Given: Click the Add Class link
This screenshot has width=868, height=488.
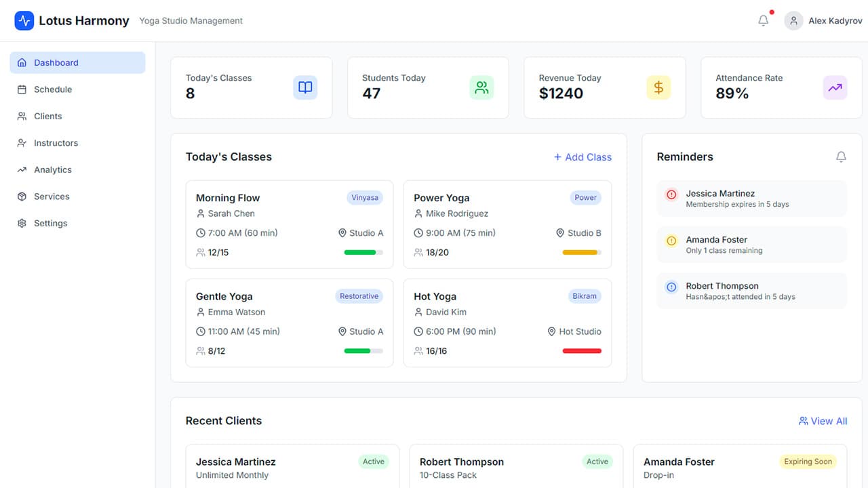Looking at the screenshot, I should [582, 157].
